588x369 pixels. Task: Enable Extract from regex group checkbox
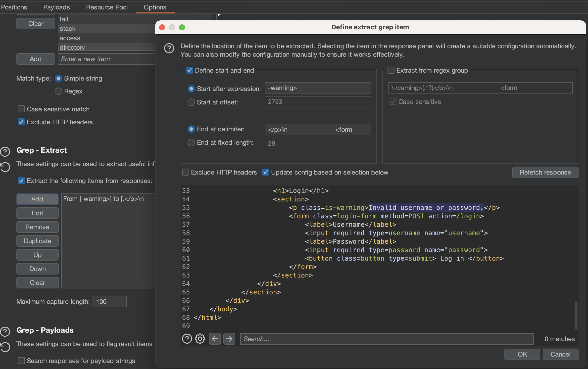click(x=391, y=70)
